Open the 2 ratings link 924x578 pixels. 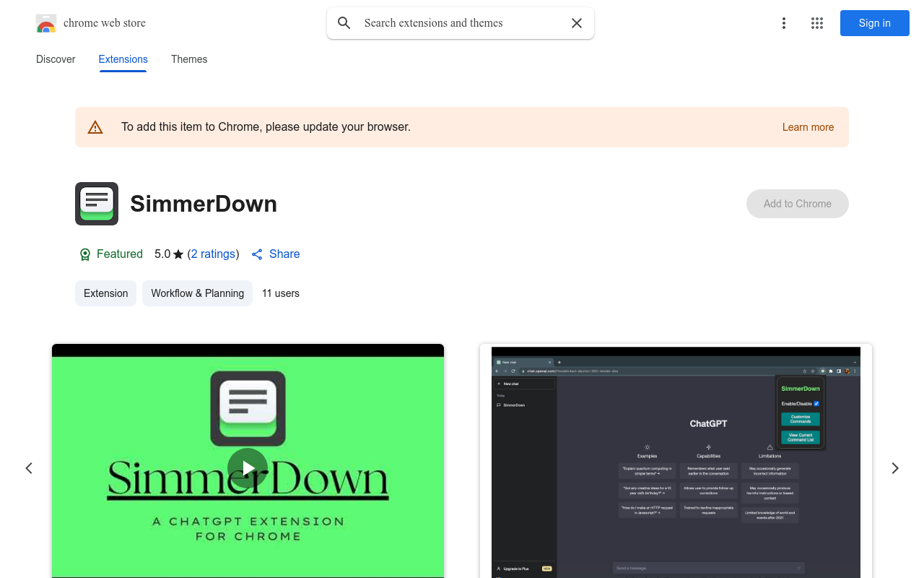pos(213,254)
